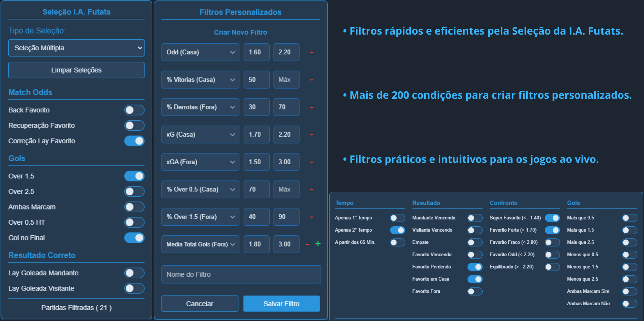The height and width of the screenshot is (321, 644).
Task: Open the % Over 0.5 (Casa) dropdown
Action: point(200,189)
